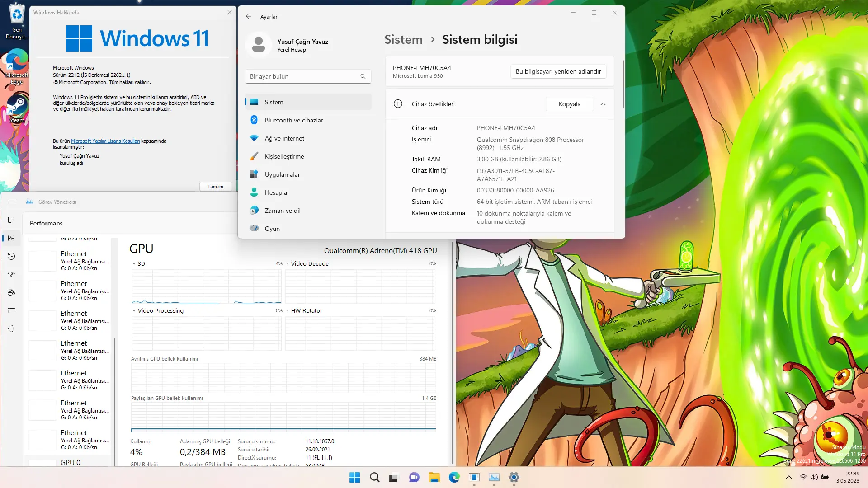868x488 pixels.
Task: Open Hesaplar settings
Action: click(308, 192)
